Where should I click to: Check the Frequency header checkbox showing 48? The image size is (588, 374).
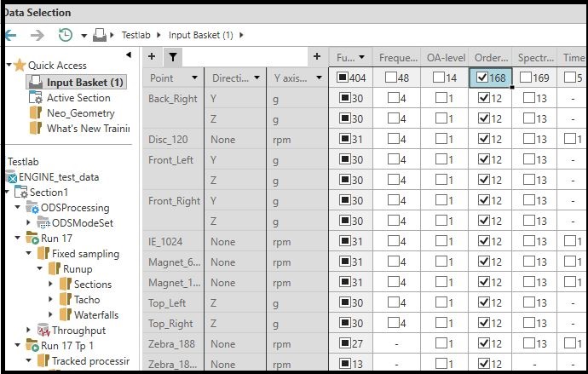click(x=391, y=78)
